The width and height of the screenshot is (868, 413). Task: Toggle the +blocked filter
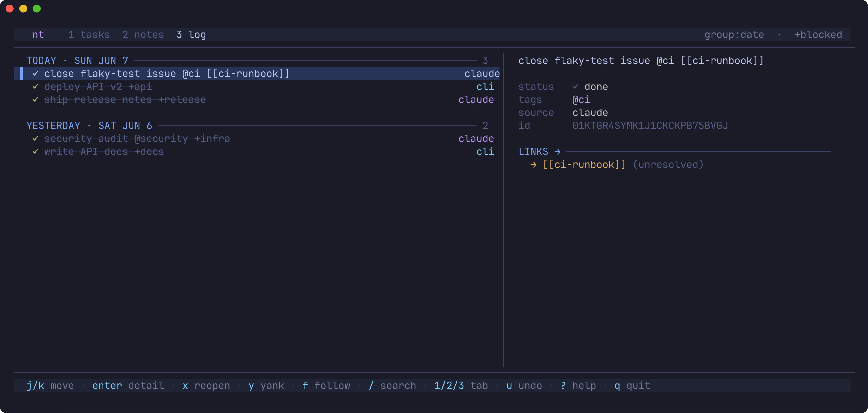point(818,35)
